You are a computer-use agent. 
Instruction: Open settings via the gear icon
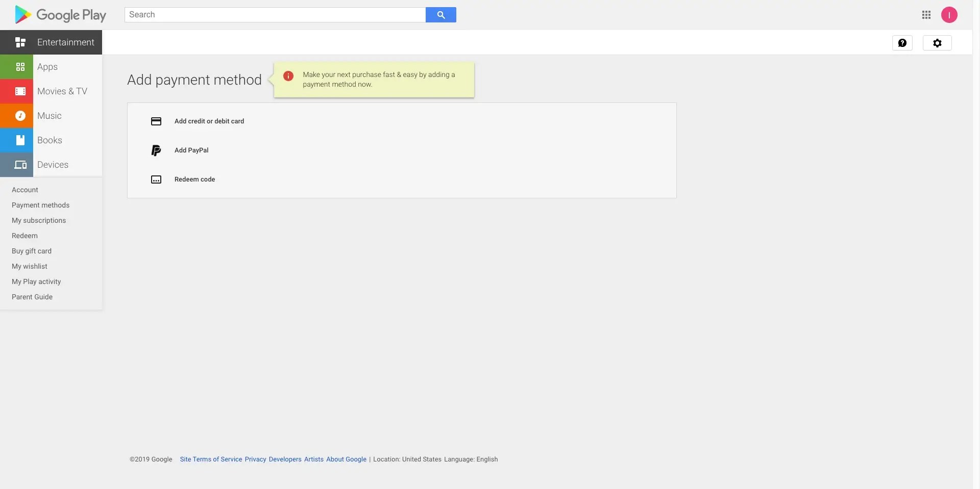coord(937,43)
